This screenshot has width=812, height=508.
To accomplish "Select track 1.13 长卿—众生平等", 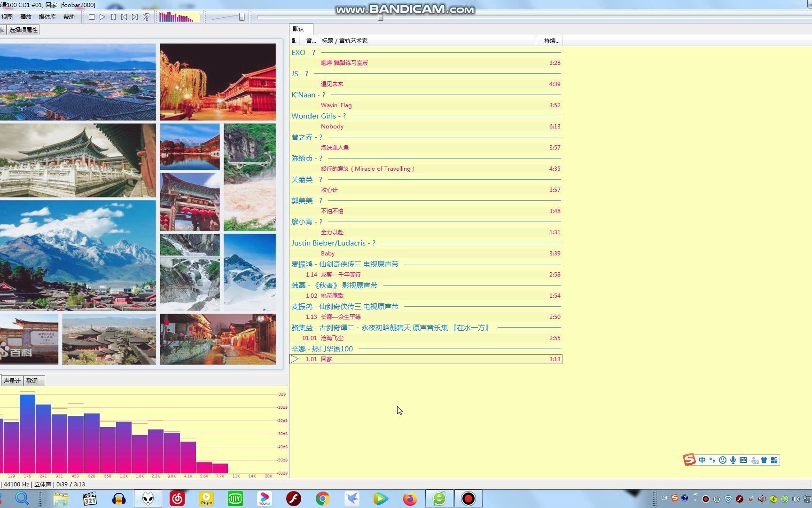I will click(x=426, y=317).
